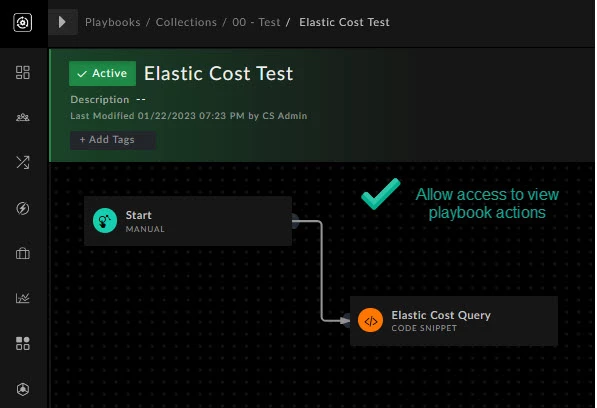Go to Playbooks breadcrumb
The width and height of the screenshot is (597, 408).
point(113,22)
